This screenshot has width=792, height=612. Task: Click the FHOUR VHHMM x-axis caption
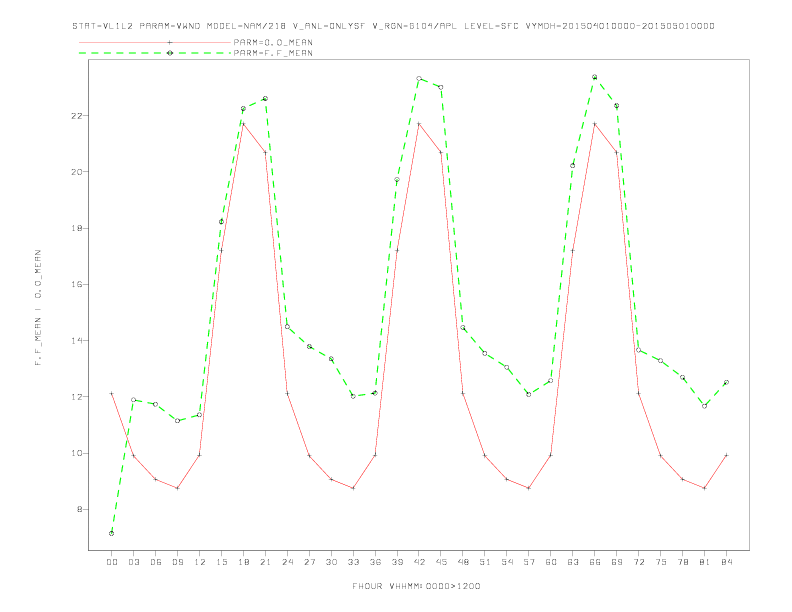pos(416,586)
